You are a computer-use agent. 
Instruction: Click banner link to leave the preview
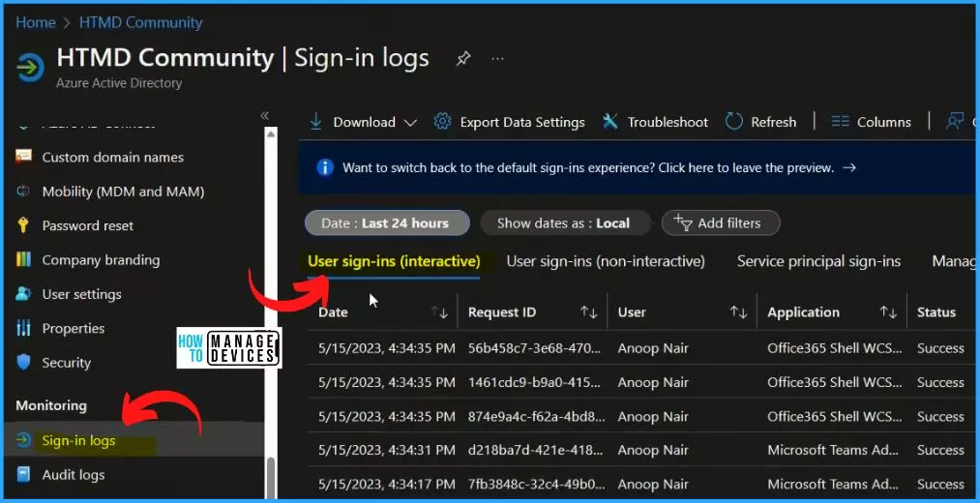coord(599,167)
